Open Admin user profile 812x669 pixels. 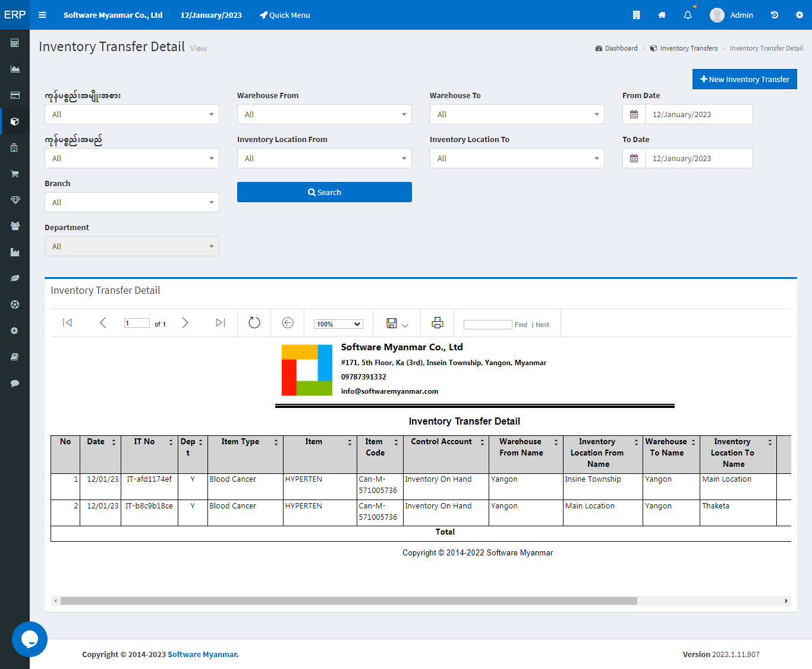click(x=732, y=15)
